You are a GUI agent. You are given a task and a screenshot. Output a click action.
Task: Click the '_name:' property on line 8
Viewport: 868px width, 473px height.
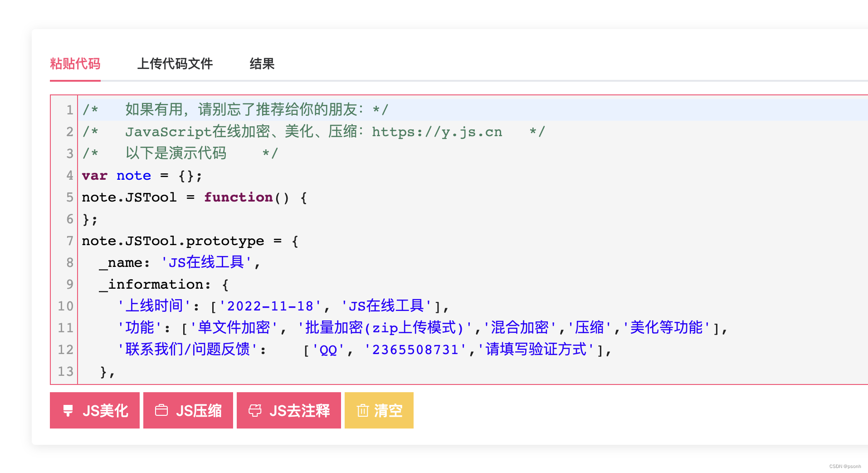click(x=125, y=263)
